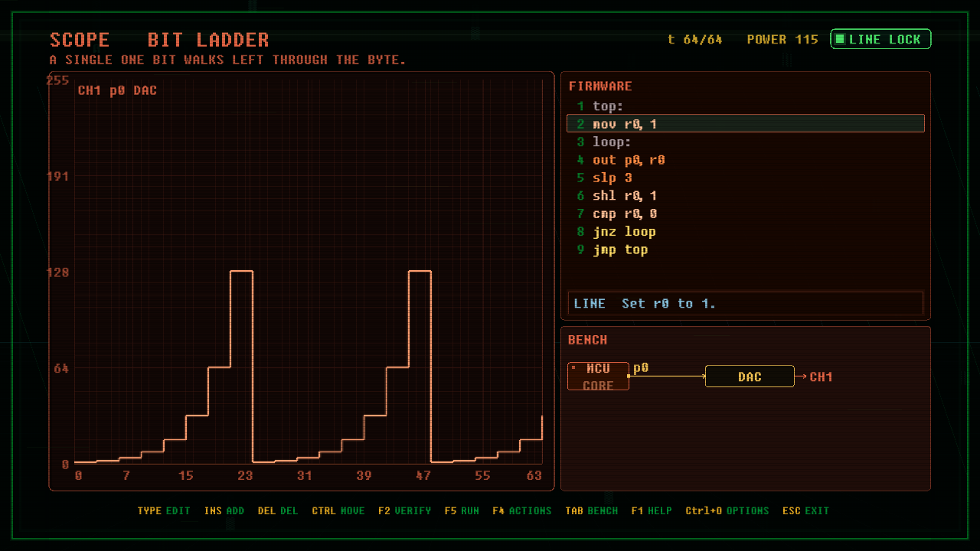The height and width of the screenshot is (551, 980).
Task: Click the TYPE EDIT shortcut
Action: coord(164,510)
